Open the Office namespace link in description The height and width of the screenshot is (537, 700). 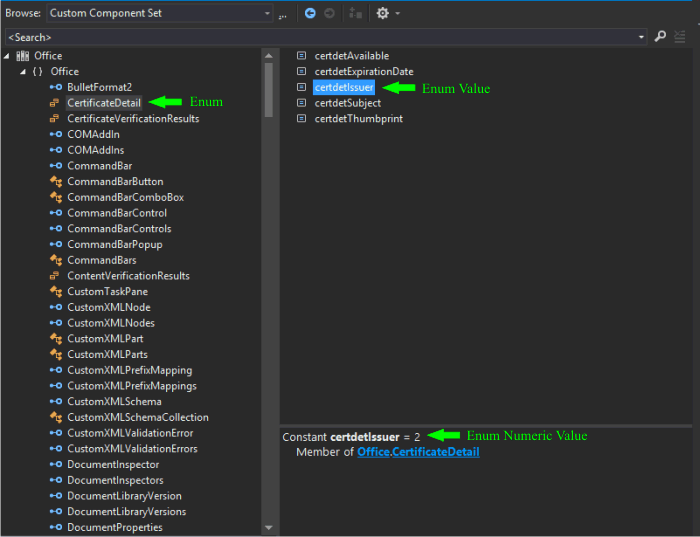[374, 452]
